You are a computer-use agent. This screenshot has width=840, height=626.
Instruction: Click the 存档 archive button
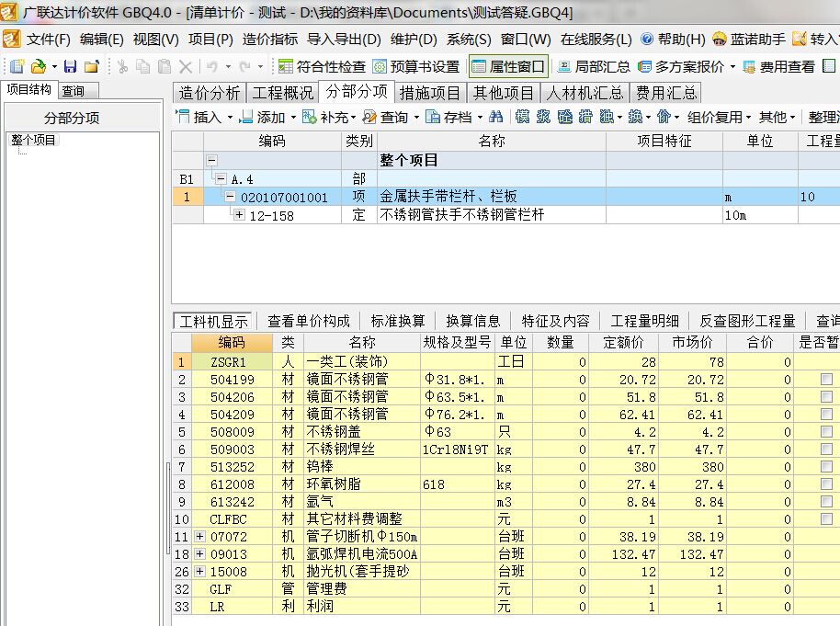coord(448,117)
